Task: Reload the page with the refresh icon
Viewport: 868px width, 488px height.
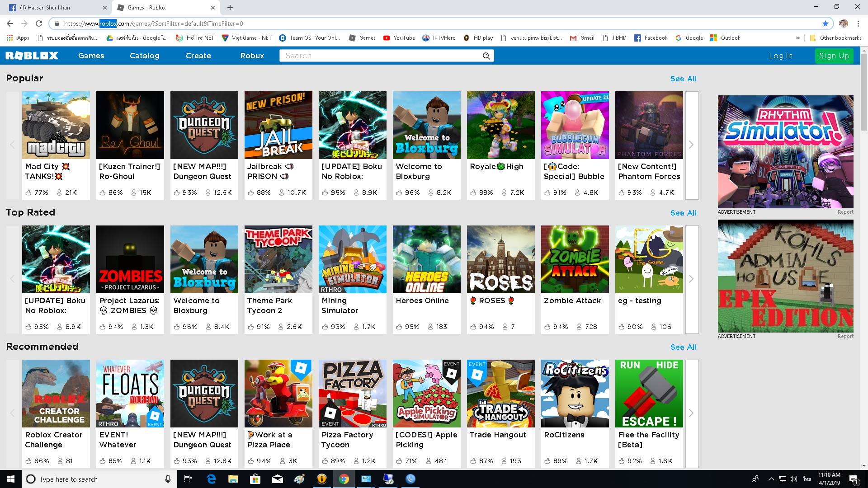Action: (x=39, y=23)
